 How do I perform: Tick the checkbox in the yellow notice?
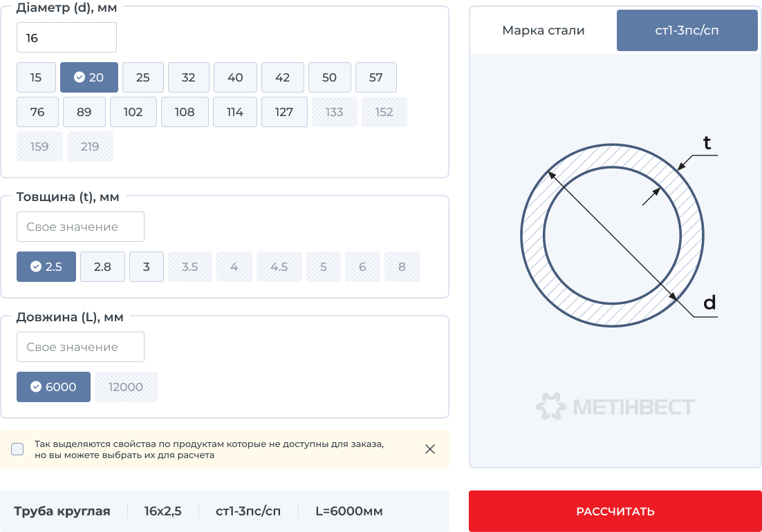[x=17, y=449]
